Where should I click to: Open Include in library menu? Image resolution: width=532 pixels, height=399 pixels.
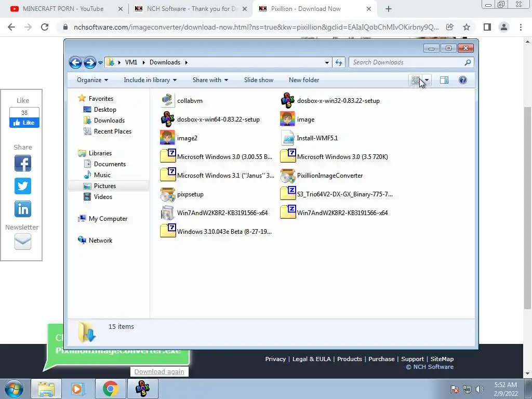coord(150,80)
